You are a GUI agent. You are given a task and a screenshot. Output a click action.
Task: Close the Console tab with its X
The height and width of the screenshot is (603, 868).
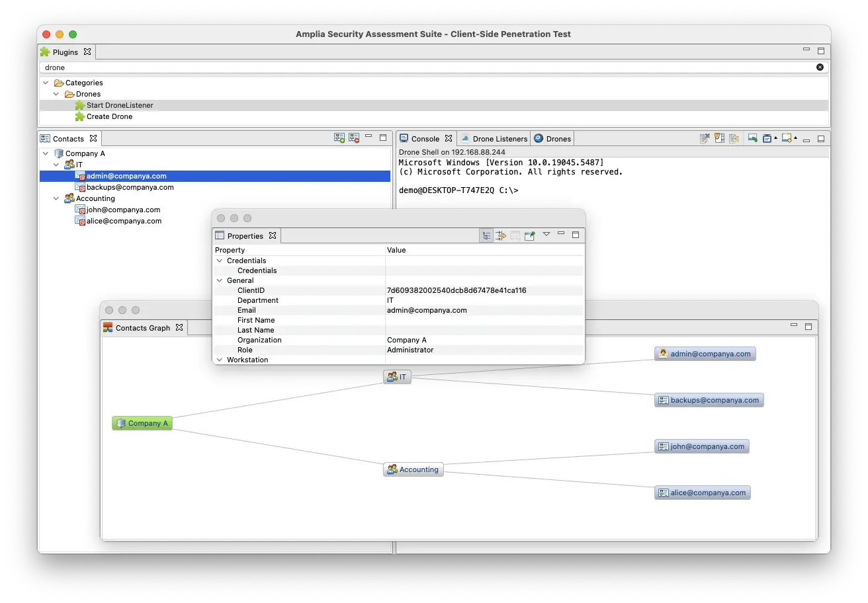pos(448,138)
